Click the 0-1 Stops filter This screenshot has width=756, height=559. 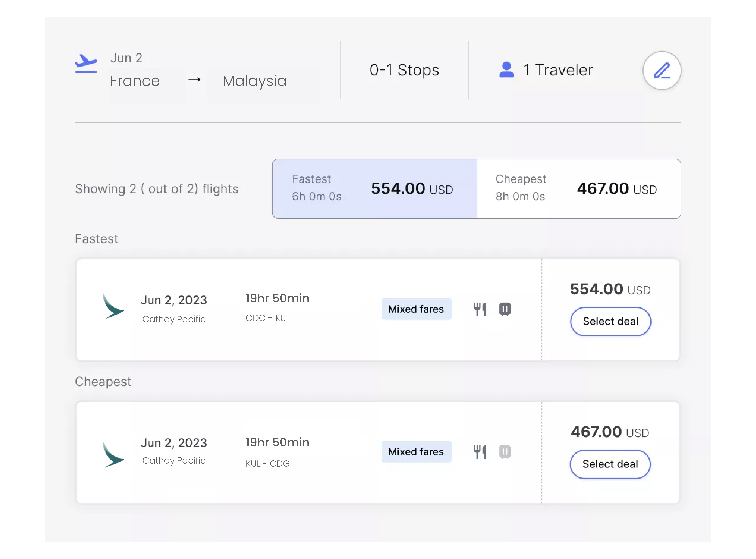(x=404, y=70)
